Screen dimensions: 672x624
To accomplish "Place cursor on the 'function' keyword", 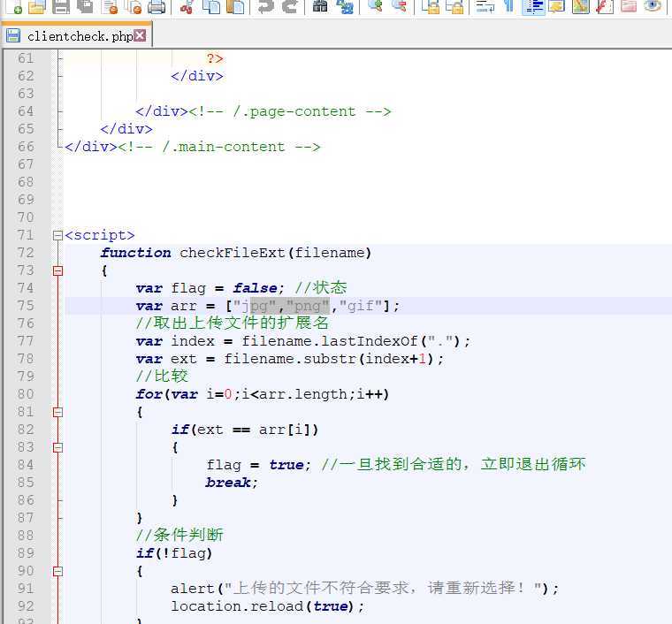I will pyautogui.click(x=136, y=253).
